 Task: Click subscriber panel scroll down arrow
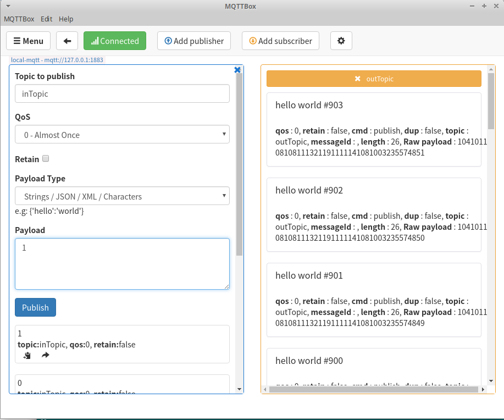pyautogui.click(x=491, y=381)
